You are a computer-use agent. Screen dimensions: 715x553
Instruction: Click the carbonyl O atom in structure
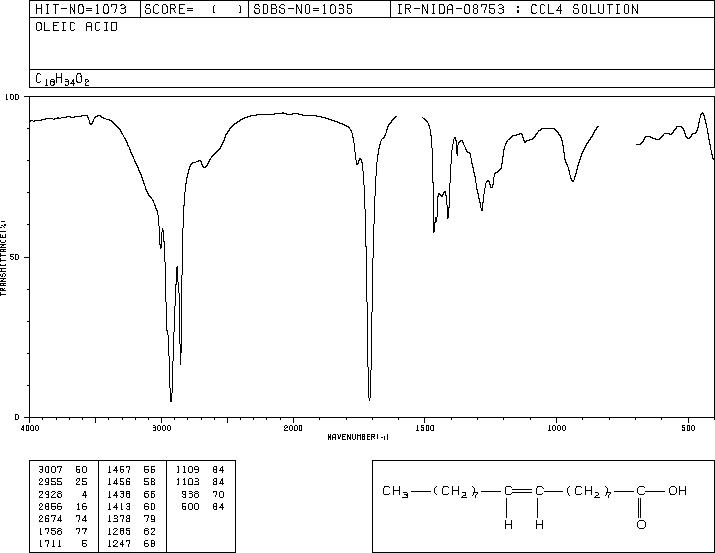641,524
